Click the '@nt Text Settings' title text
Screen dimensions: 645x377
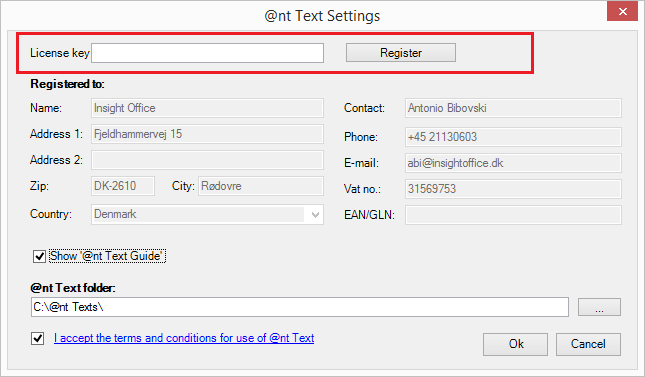tap(322, 16)
